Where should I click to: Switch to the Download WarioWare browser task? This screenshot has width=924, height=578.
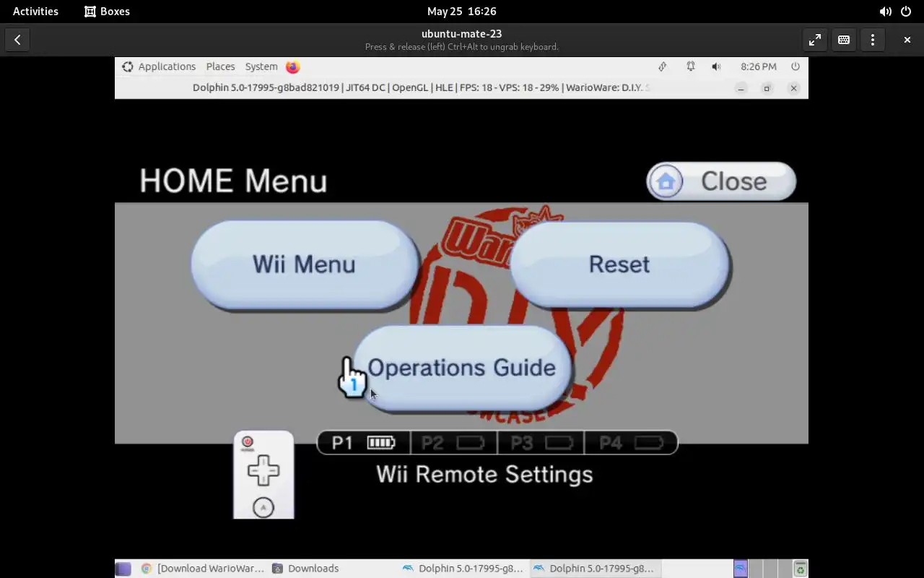click(x=203, y=569)
